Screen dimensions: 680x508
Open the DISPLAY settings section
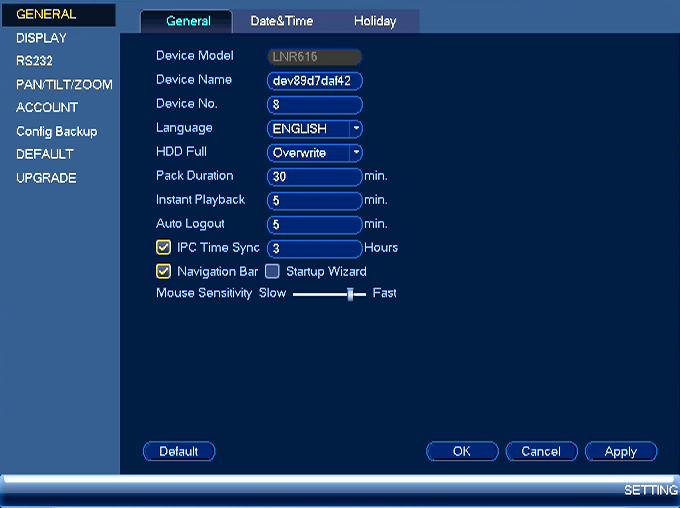[41, 38]
